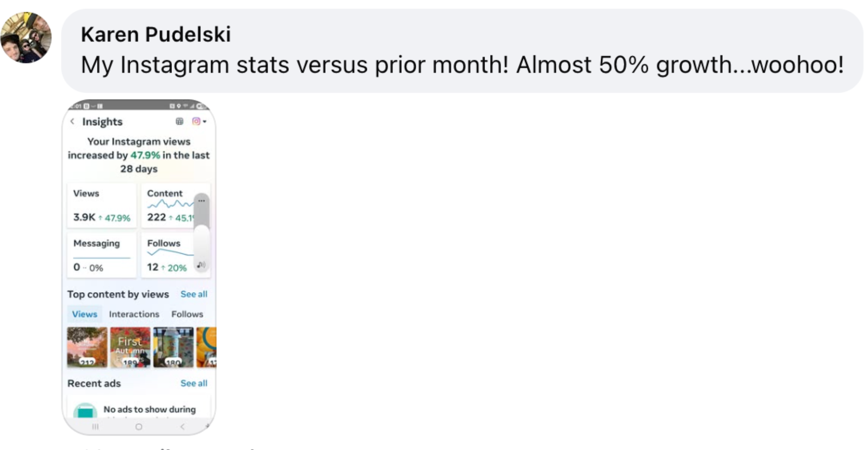Tap the music note volume icon
This screenshot has height=450, width=868.
point(201,265)
